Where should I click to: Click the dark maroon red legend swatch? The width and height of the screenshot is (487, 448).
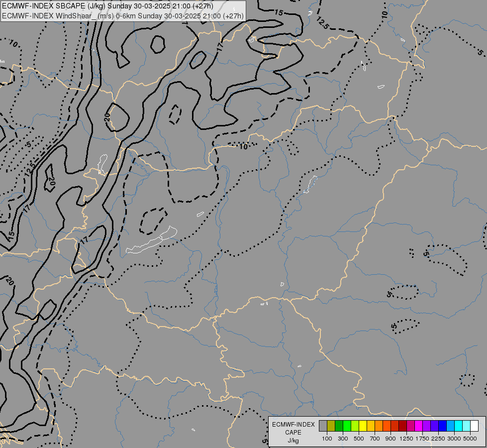403,426
